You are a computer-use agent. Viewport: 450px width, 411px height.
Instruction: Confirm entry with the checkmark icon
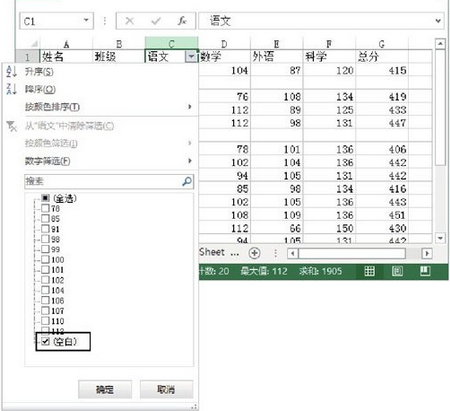click(x=156, y=21)
